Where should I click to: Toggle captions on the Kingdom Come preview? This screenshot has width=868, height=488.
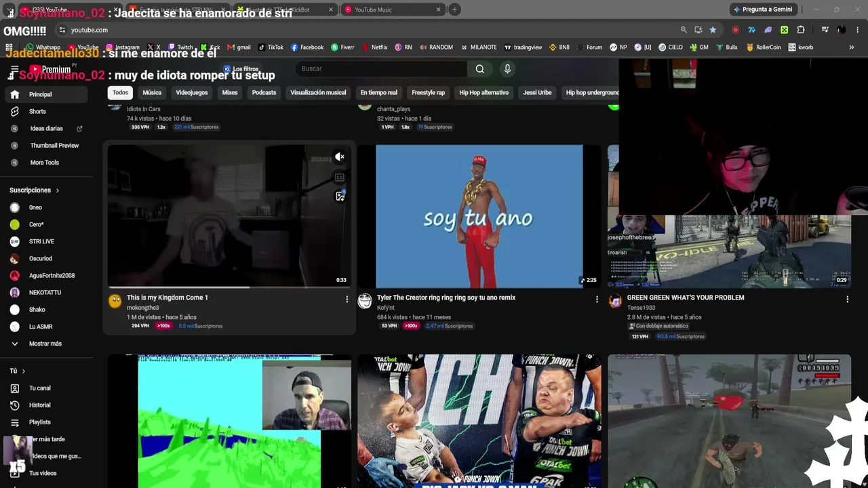click(x=340, y=178)
